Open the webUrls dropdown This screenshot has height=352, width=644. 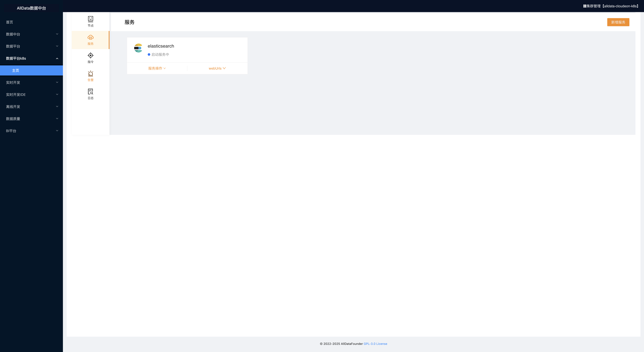217,68
